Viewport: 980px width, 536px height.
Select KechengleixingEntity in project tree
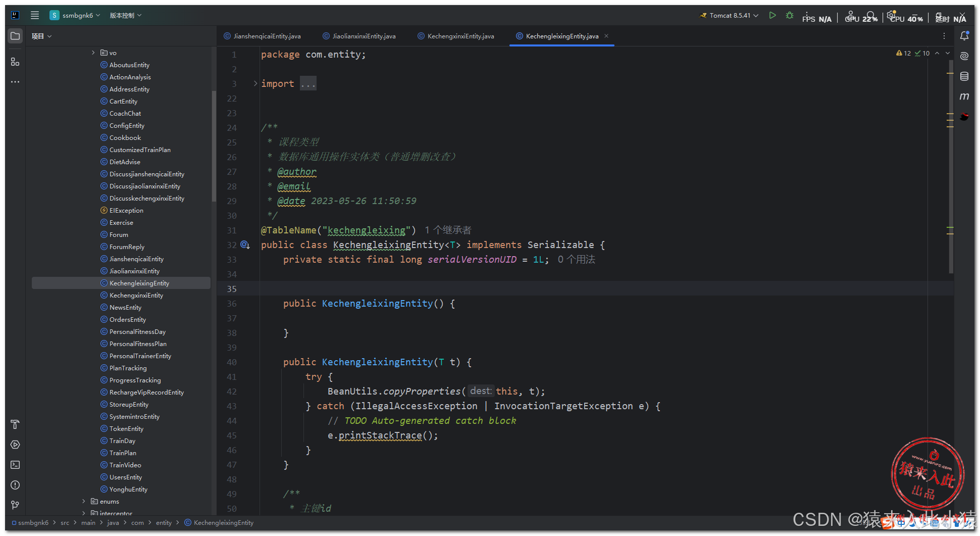pos(121,283)
